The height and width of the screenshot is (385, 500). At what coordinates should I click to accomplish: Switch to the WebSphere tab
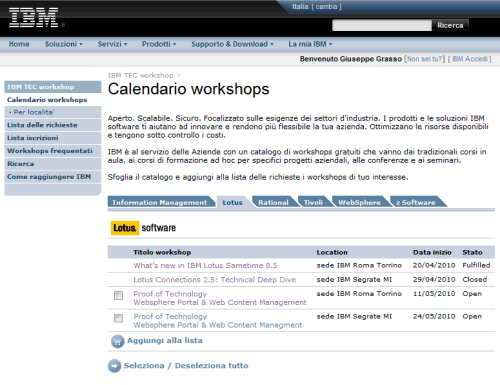pyautogui.click(x=359, y=202)
